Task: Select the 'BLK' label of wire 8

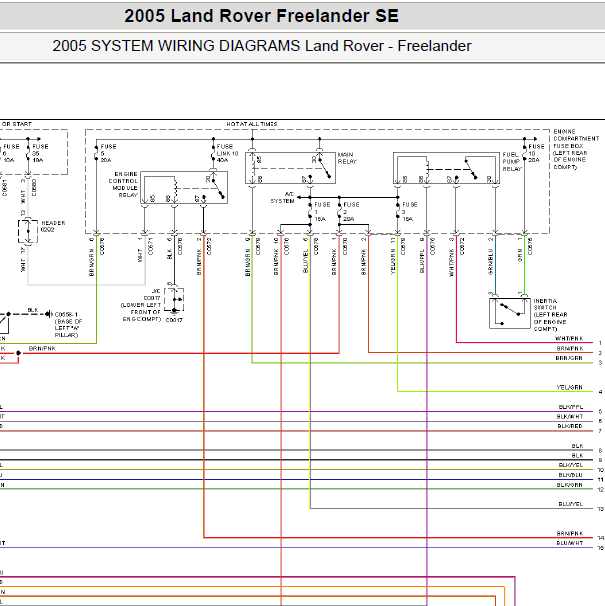Action: click(577, 446)
